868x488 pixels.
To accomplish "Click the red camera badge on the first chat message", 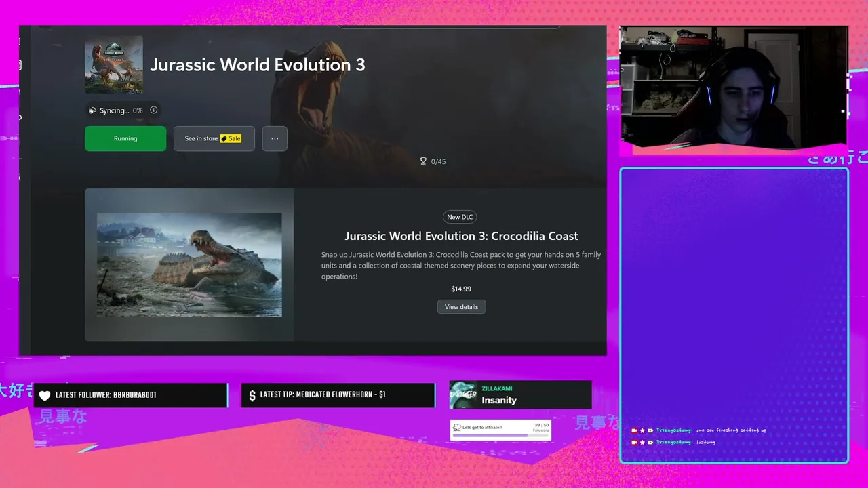I will pos(634,430).
